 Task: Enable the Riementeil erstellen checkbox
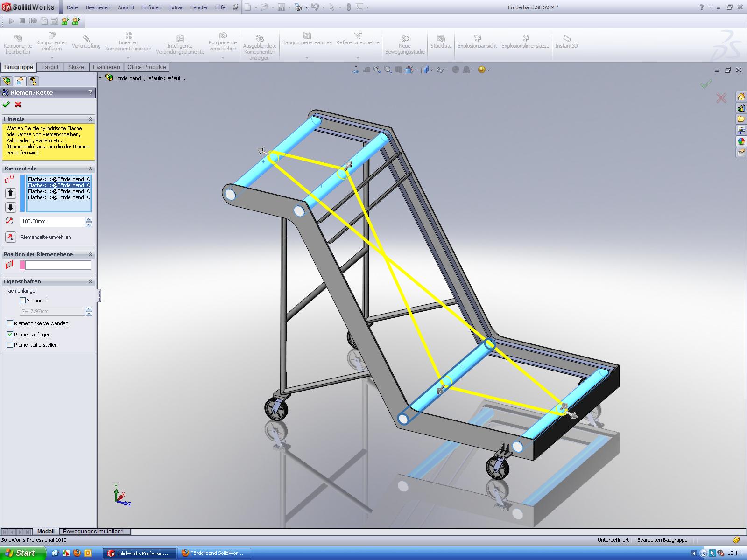[10, 345]
